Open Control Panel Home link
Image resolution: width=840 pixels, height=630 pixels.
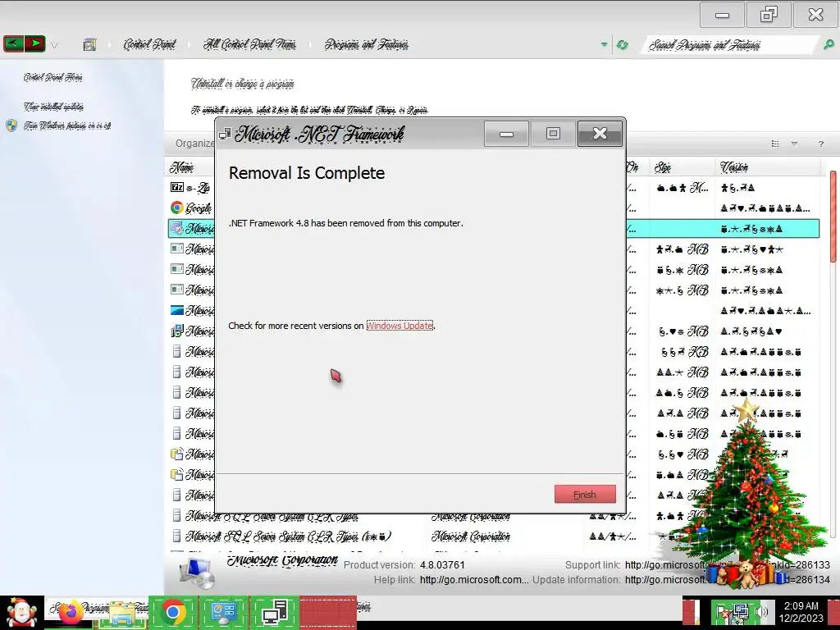(x=52, y=78)
